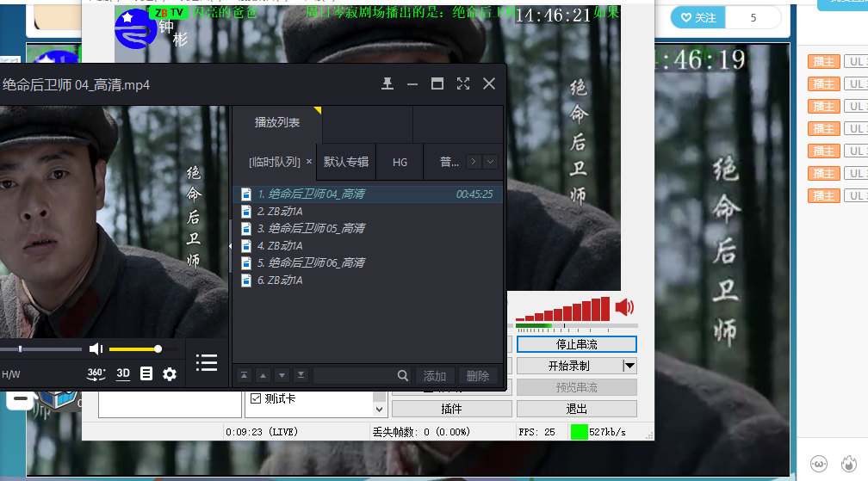This screenshot has width=868, height=481.
Task: Toggle H/W hardware acceleration
Action: point(11,374)
